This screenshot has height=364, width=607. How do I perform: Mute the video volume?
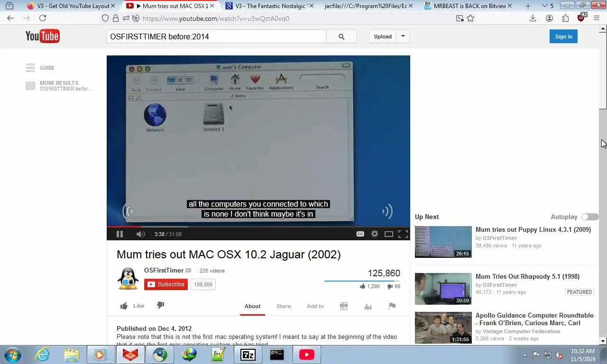140,234
